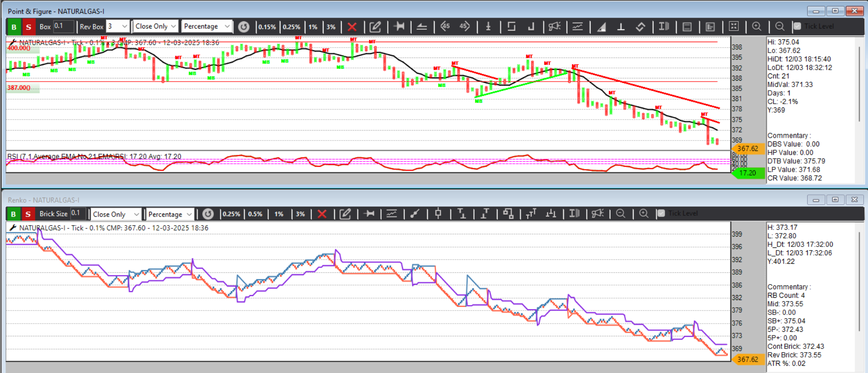
Task: Click the red X delete icon in Renko toolbar
Action: tap(322, 214)
